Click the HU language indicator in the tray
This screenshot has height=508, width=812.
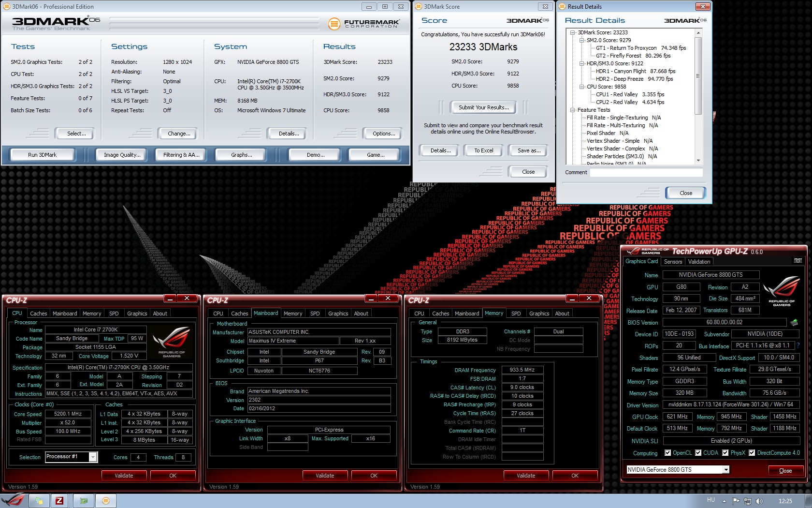click(711, 500)
